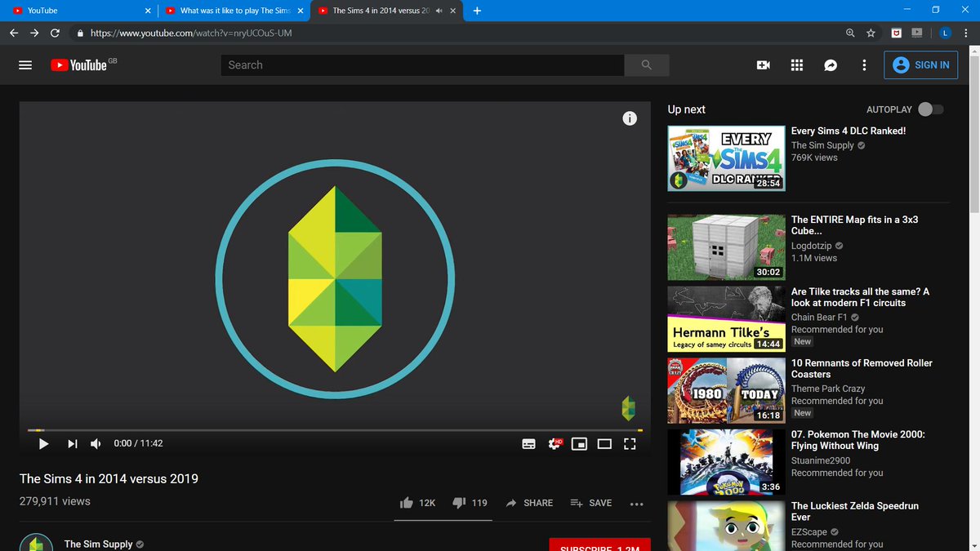The image size is (980, 551).
Task: Save video to playlist
Action: (590, 503)
